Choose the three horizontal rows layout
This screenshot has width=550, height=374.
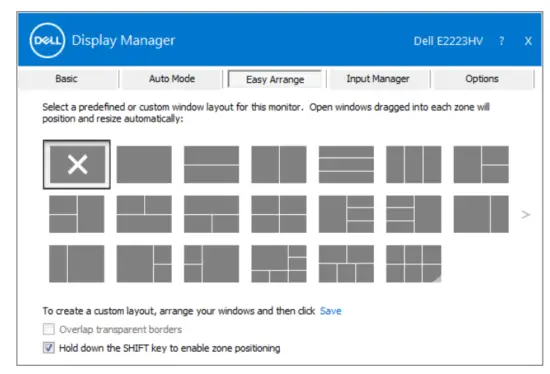pyautogui.click(x=346, y=165)
